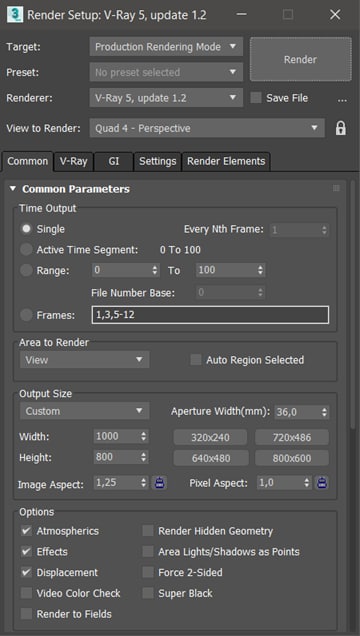Click the Frames input field
Viewport: 360px width, 636px height.
[210, 315]
